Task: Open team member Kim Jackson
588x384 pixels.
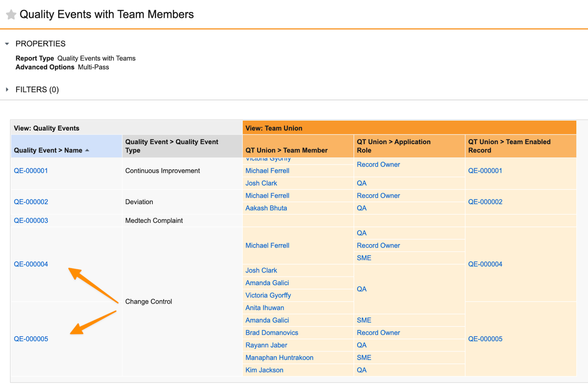Action: (x=264, y=370)
